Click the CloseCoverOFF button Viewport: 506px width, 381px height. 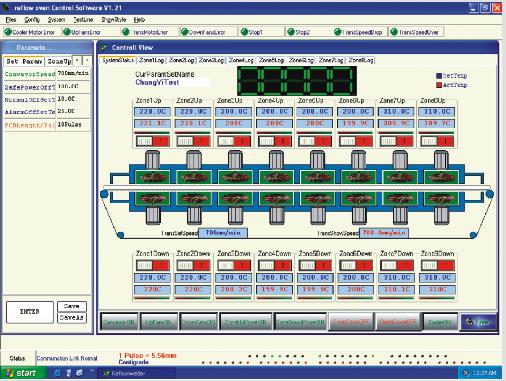point(351,322)
